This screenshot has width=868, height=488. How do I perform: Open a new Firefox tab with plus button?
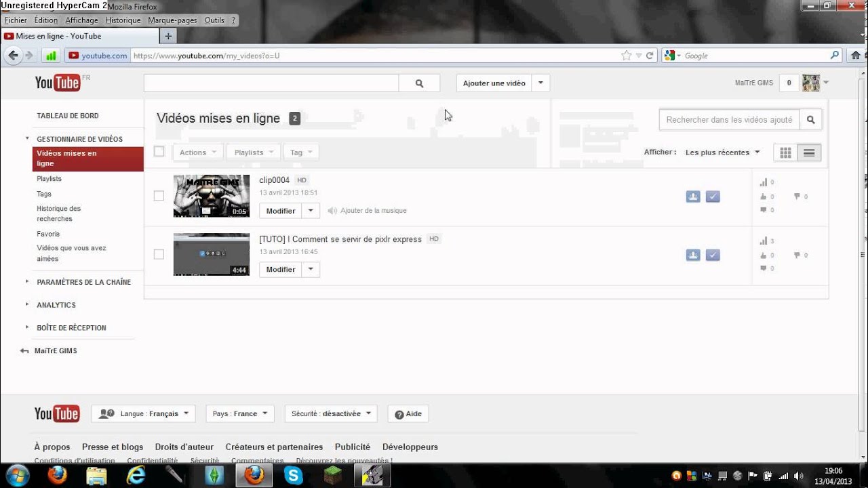click(x=168, y=36)
